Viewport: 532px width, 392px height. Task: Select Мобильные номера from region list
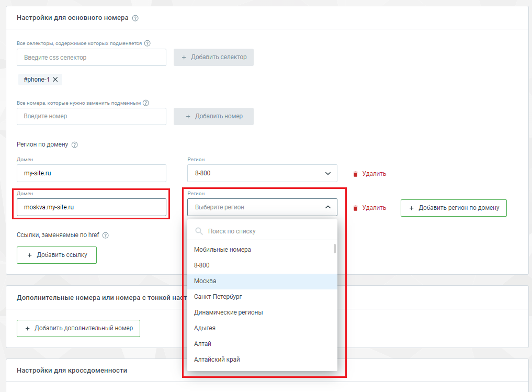(262, 250)
